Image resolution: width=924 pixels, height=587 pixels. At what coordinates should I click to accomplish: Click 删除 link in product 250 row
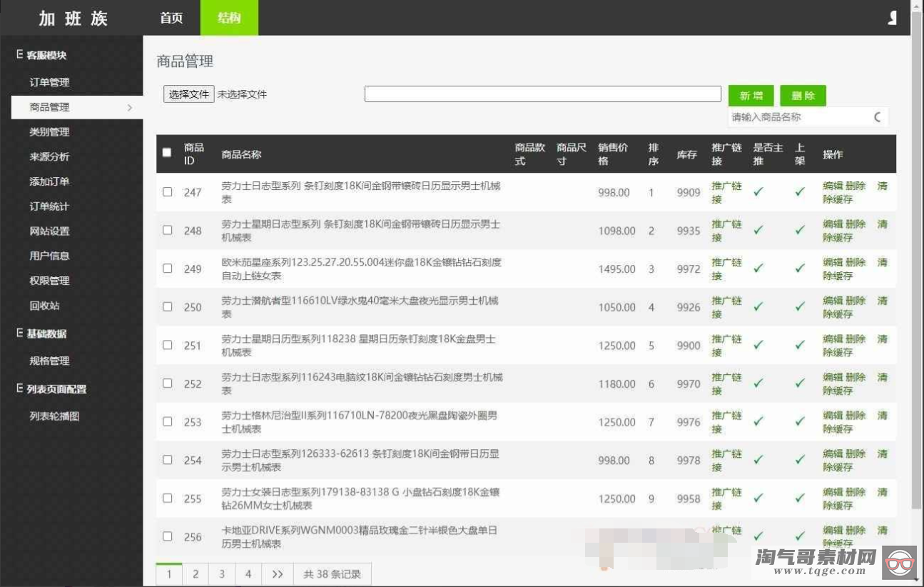(856, 301)
